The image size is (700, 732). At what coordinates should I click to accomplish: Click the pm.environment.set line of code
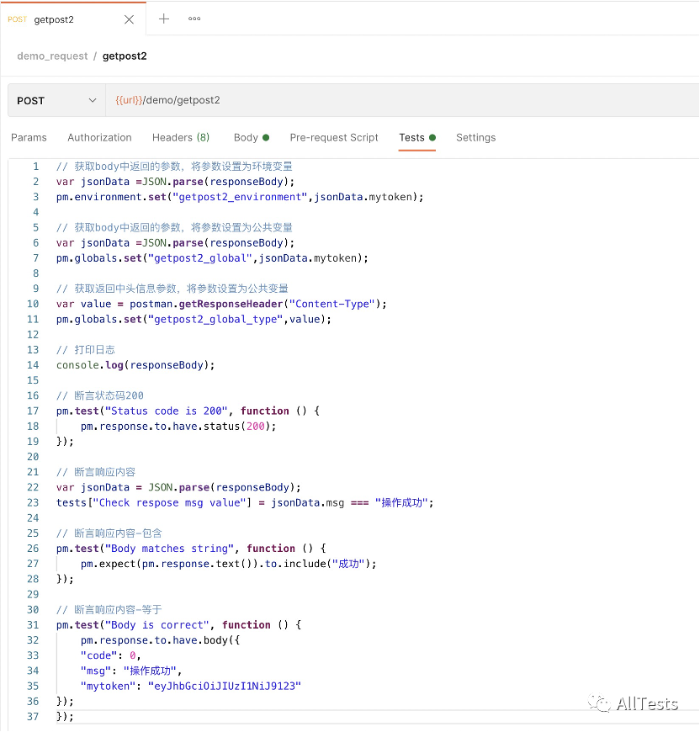coord(240,197)
